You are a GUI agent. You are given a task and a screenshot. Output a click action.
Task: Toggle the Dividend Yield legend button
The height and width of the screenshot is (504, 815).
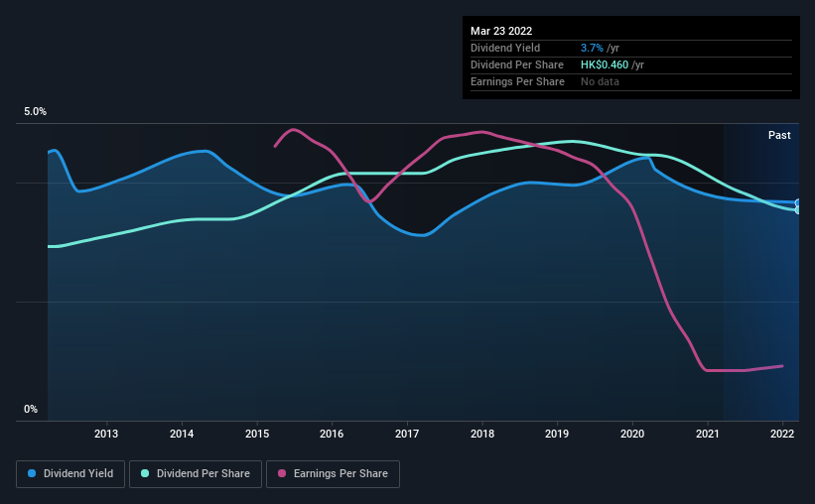[70, 474]
